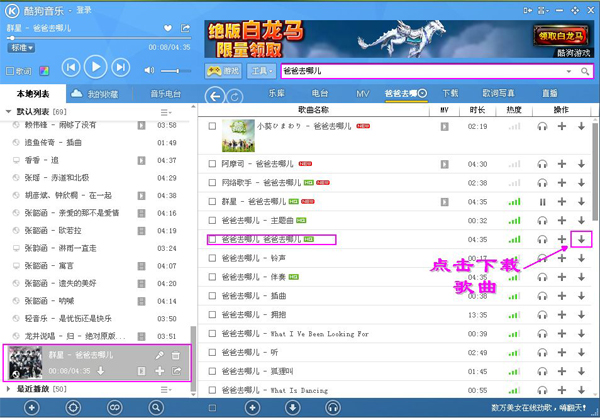Open local list search magnifier at the bottom
Screen dimensions: 600x418
[156, 408]
